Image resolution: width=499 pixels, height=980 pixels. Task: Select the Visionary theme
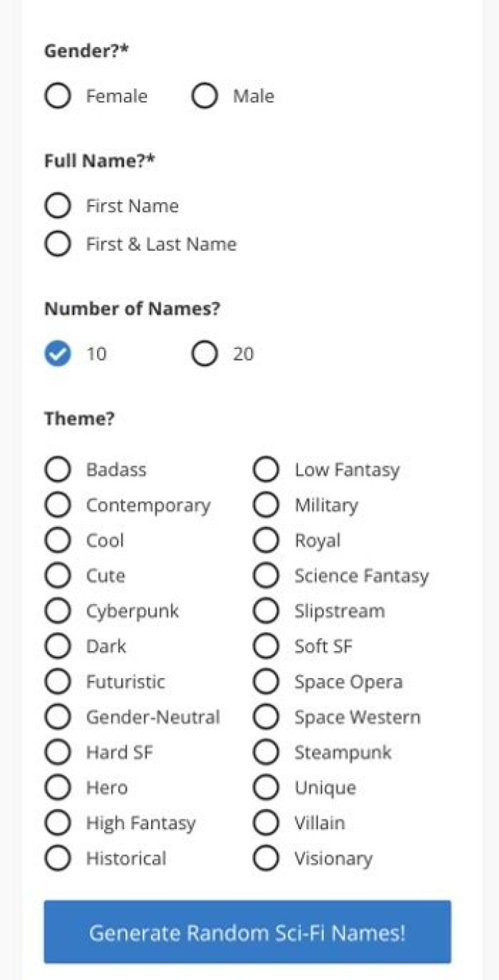[x=265, y=858]
